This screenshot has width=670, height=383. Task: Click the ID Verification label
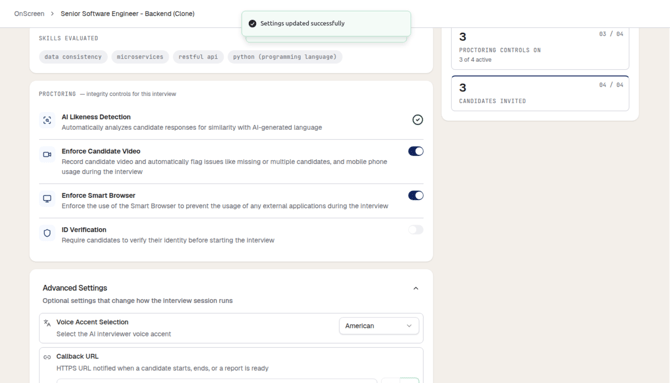coord(84,230)
